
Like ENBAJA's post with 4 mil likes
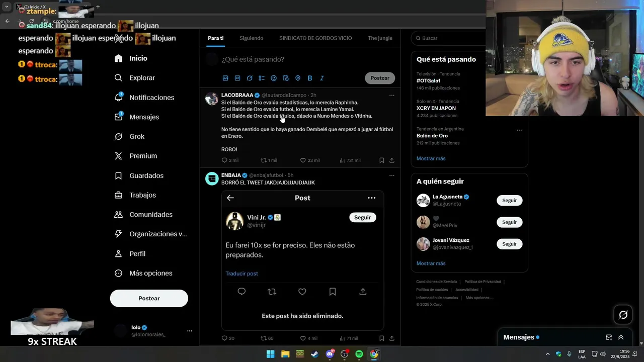[309, 338]
